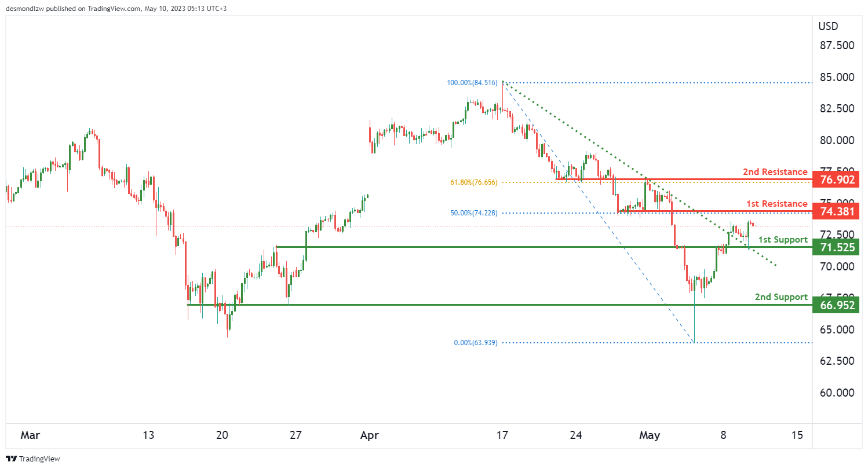Select the 1st Resistance label
The height and width of the screenshot is (469, 868).
click(775, 204)
